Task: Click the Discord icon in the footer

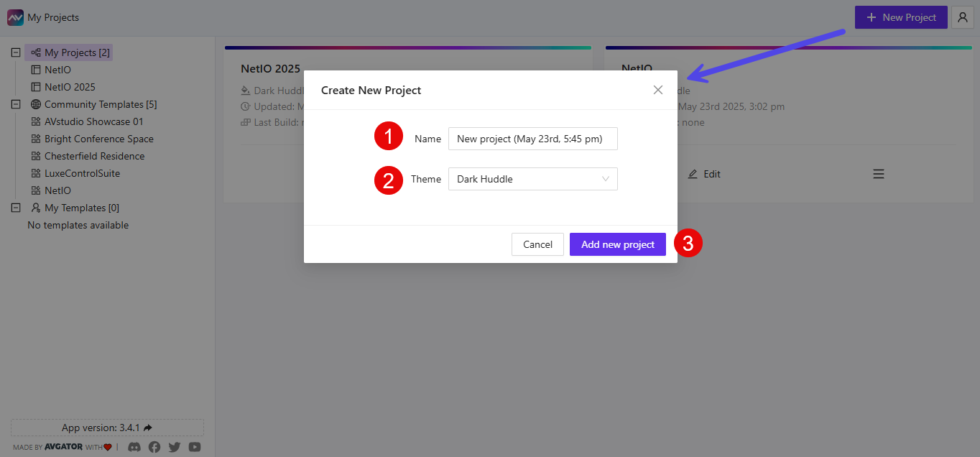Action: [134, 447]
